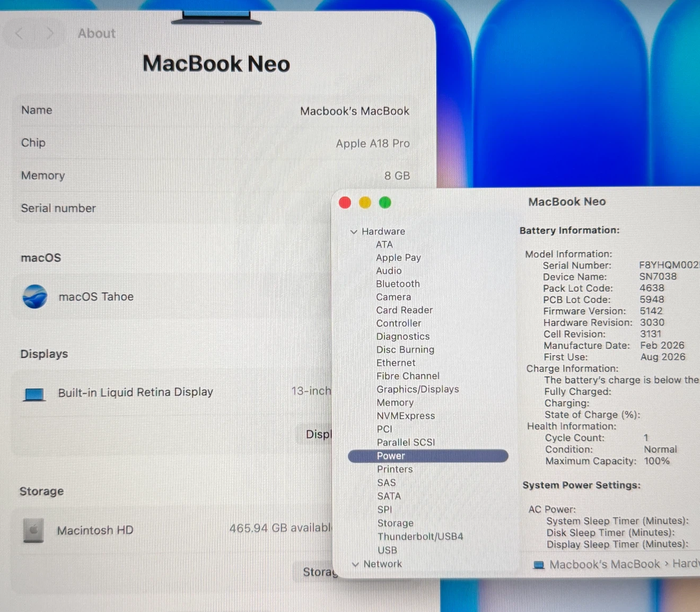Click the Cycle Count value 1
700x612 pixels.
(646, 438)
